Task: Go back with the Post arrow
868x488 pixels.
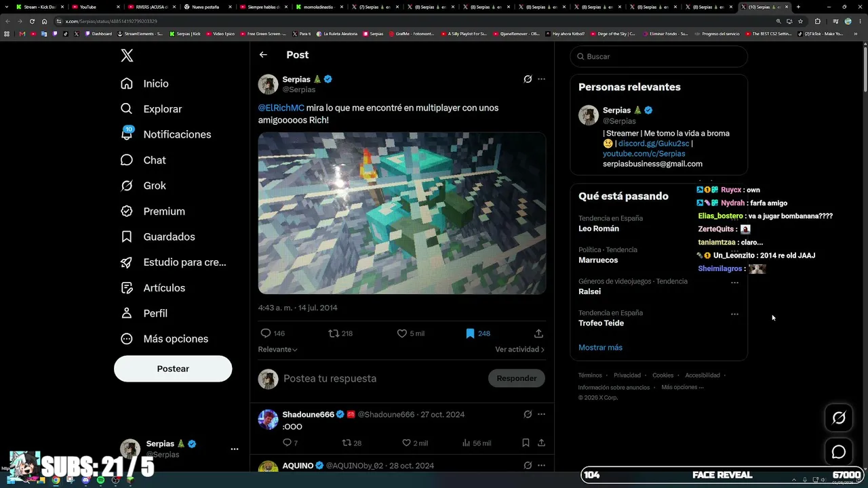Action: pyautogui.click(x=263, y=55)
